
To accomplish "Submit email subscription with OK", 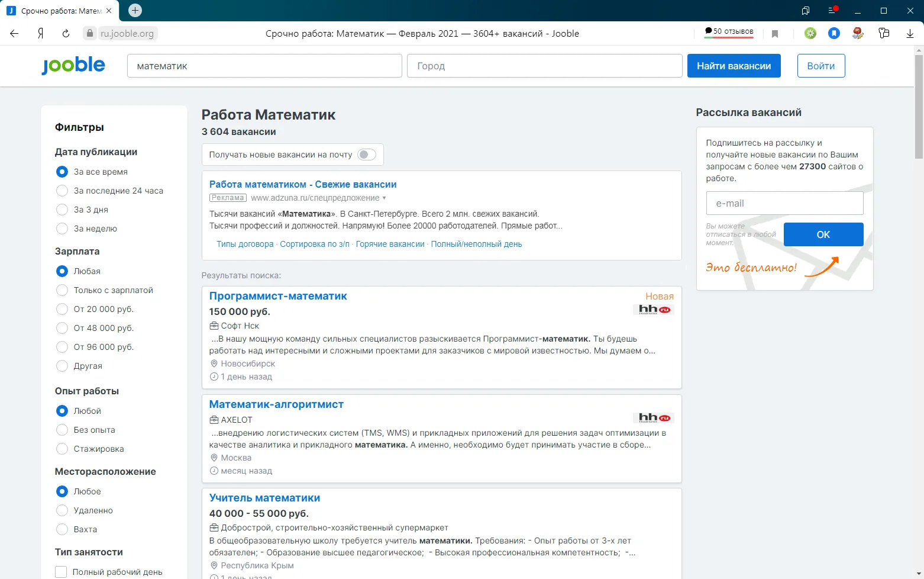I will click(823, 234).
